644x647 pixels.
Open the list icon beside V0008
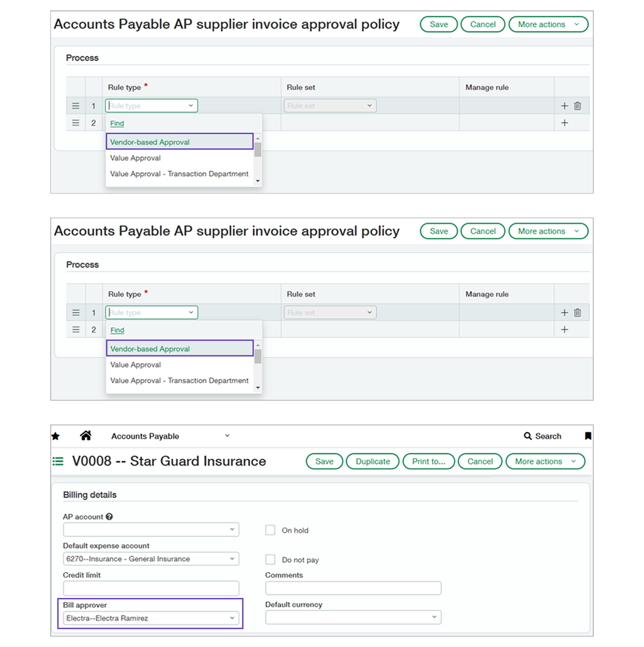[58, 461]
